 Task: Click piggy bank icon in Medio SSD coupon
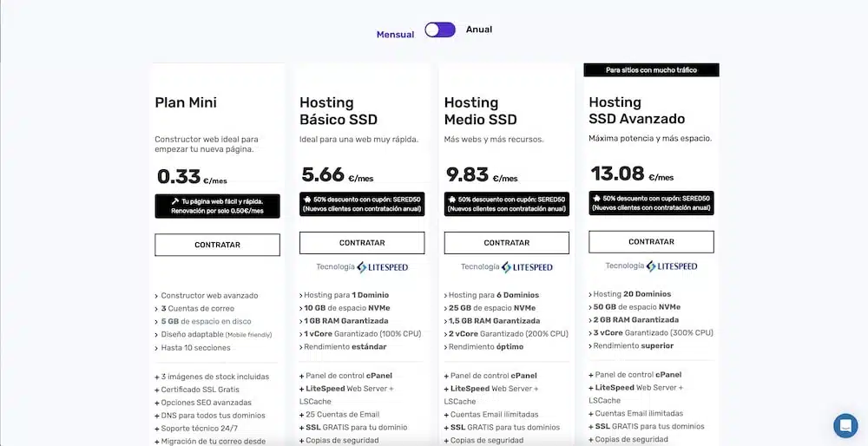point(451,199)
